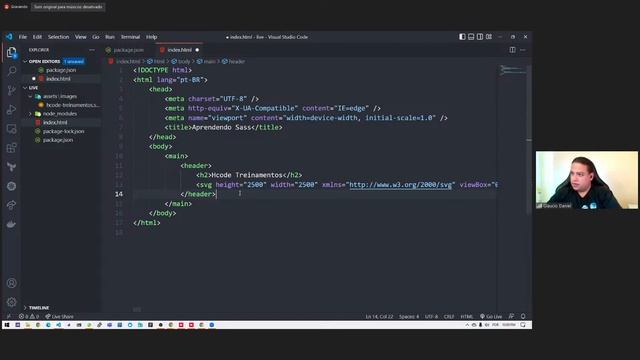Click the Windows Start button
Image resolution: width=640 pixels, height=360 pixels.
pos(7,325)
